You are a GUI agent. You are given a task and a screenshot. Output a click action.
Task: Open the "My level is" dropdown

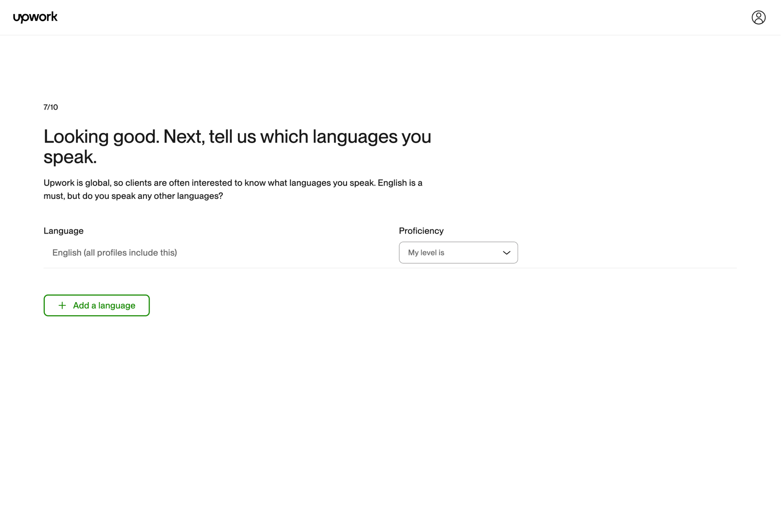coord(458,253)
